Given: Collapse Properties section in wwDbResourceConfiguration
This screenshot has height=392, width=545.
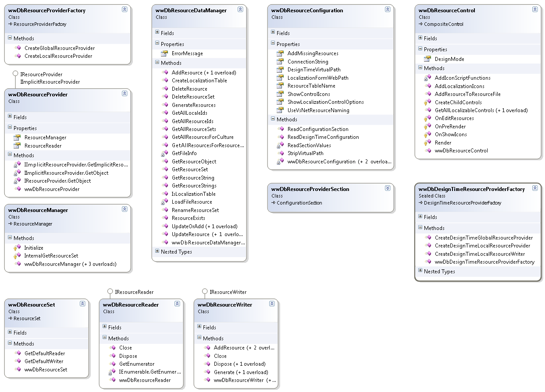Looking at the screenshot, I should 273,43.
